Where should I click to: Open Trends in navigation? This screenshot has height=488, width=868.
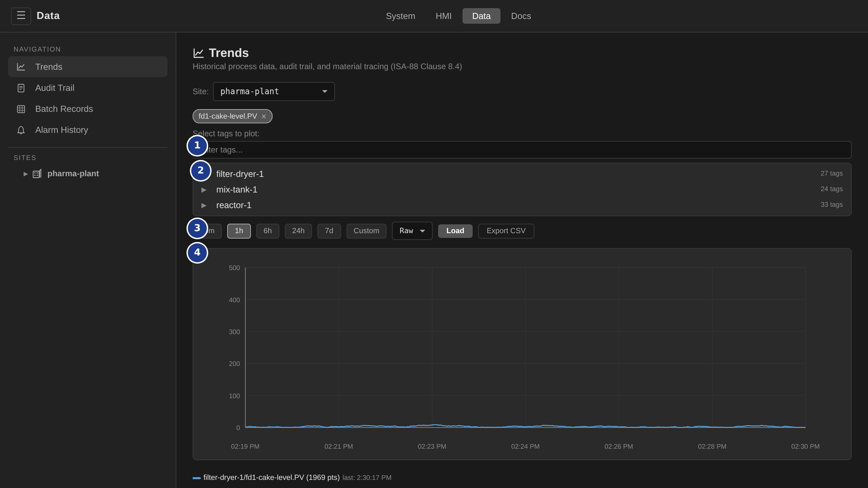coord(88,67)
